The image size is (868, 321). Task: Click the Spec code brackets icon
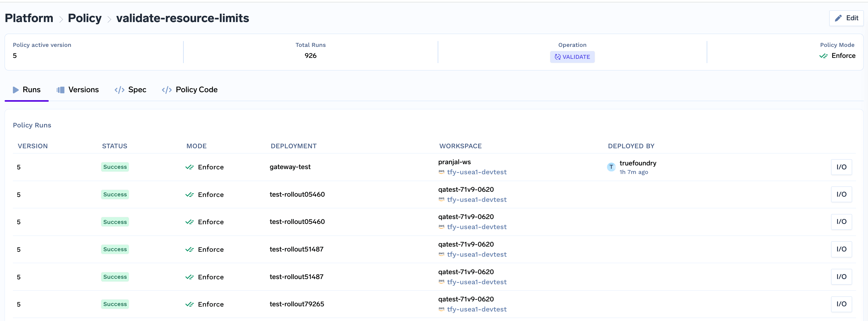(x=120, y=90)
